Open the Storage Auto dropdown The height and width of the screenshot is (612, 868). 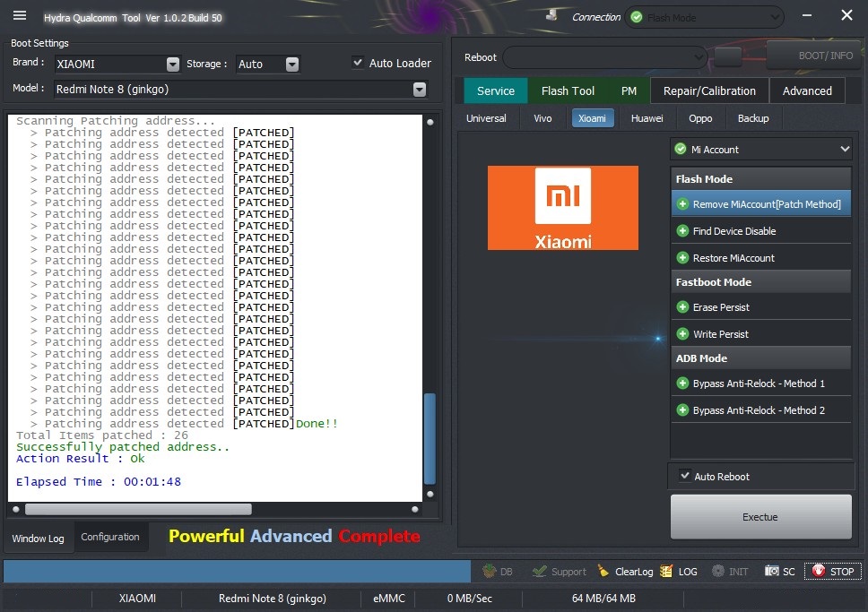point(292,65)
